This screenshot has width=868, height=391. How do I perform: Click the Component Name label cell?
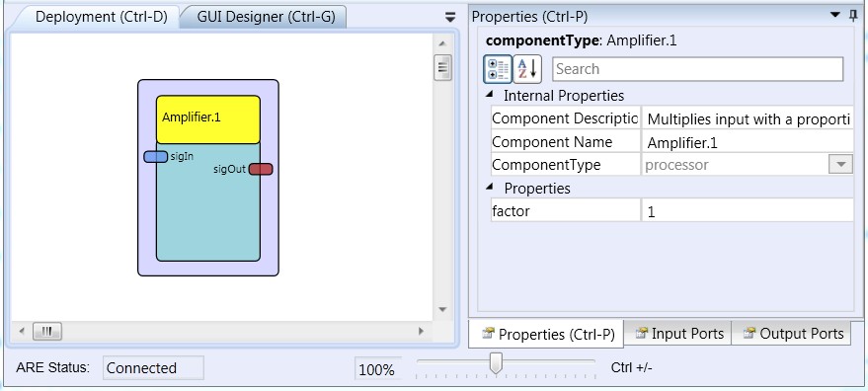(x=566, y=142)
